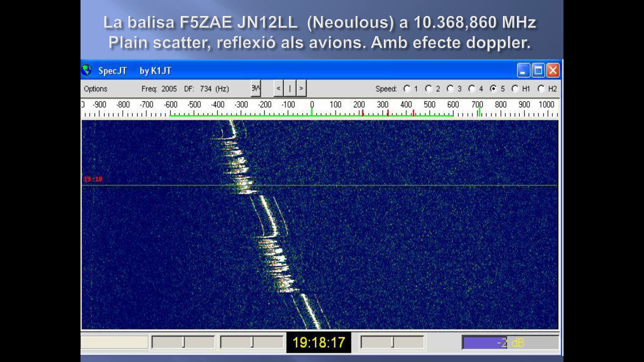Maximize the SpecJT window
The image size is (644, 362).
coord(538,70)
